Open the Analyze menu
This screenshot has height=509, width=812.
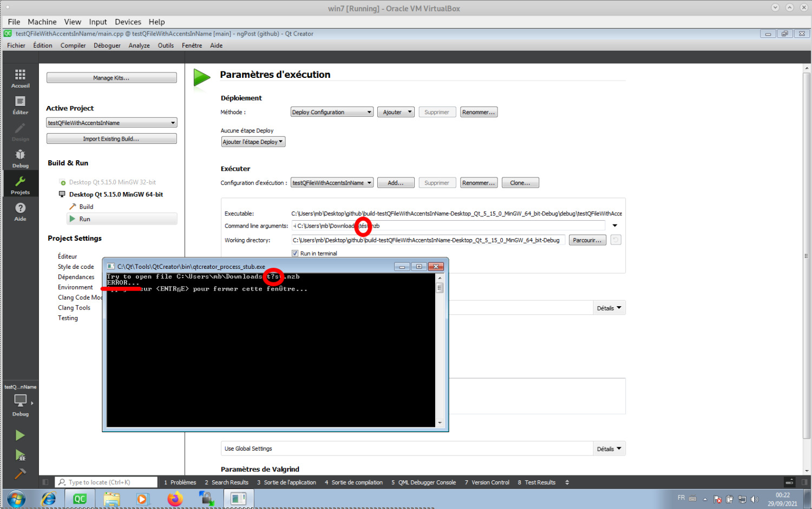[139, 45]
